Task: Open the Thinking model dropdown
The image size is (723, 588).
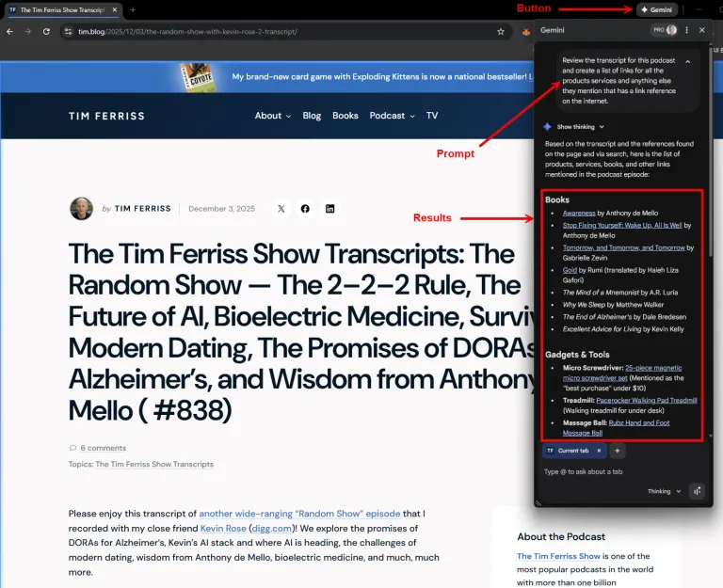Action: click(664, 491)
